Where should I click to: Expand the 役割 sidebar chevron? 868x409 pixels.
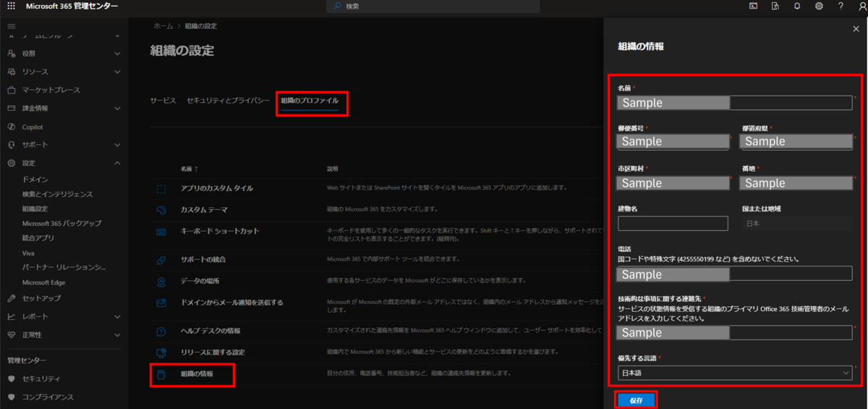click(117, 54)
